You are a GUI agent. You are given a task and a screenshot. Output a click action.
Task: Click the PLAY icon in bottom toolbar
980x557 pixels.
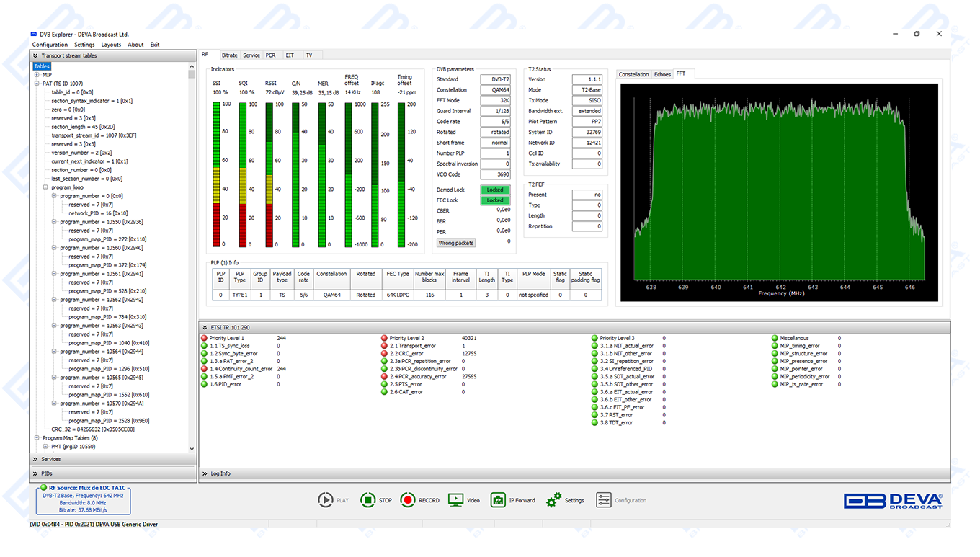pos(326,500)
